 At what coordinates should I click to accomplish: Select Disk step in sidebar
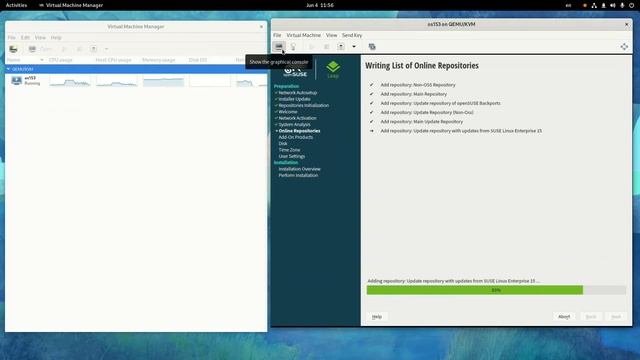click(x=283, y=144)
